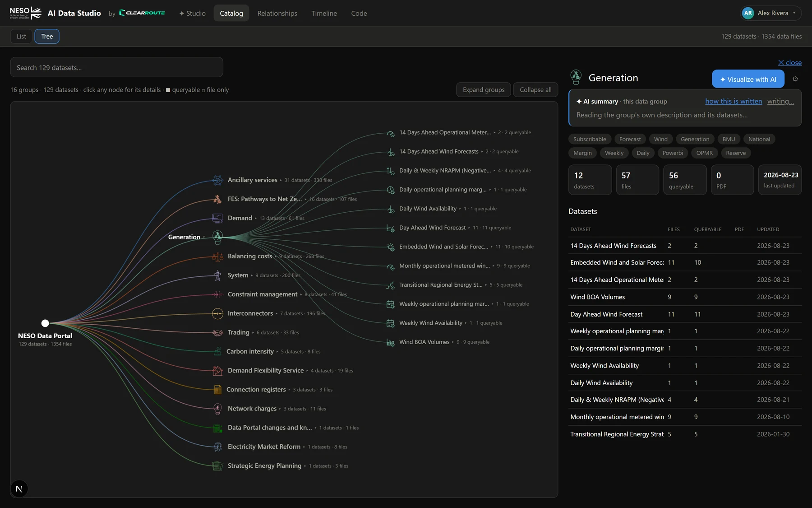Click the Wind BOA Volumes icon
This screenshot has height=508, width=812.
391,342
